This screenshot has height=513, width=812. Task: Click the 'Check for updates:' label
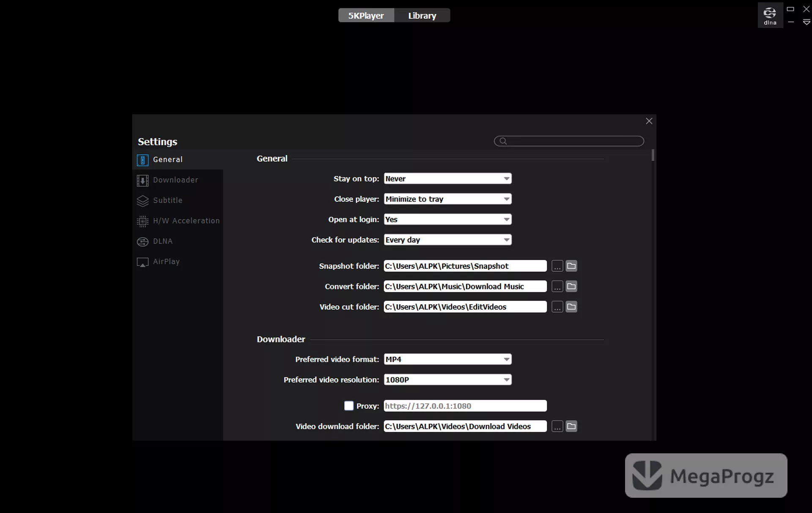345,240
